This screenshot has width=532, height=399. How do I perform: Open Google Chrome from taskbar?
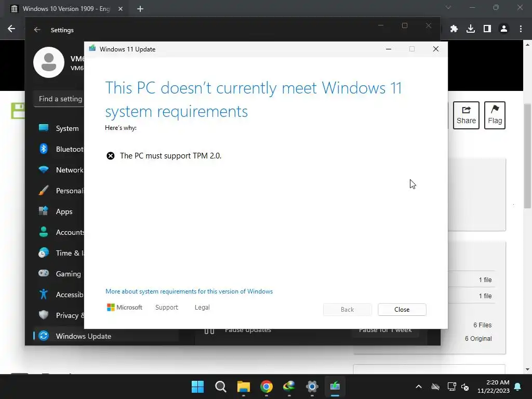[x=267, y=386]
